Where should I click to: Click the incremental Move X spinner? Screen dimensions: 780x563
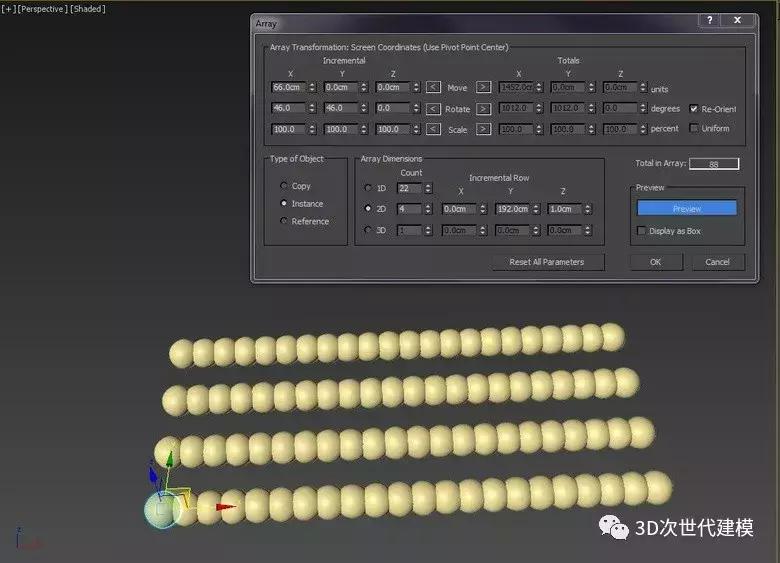click(x=313, y=88)
